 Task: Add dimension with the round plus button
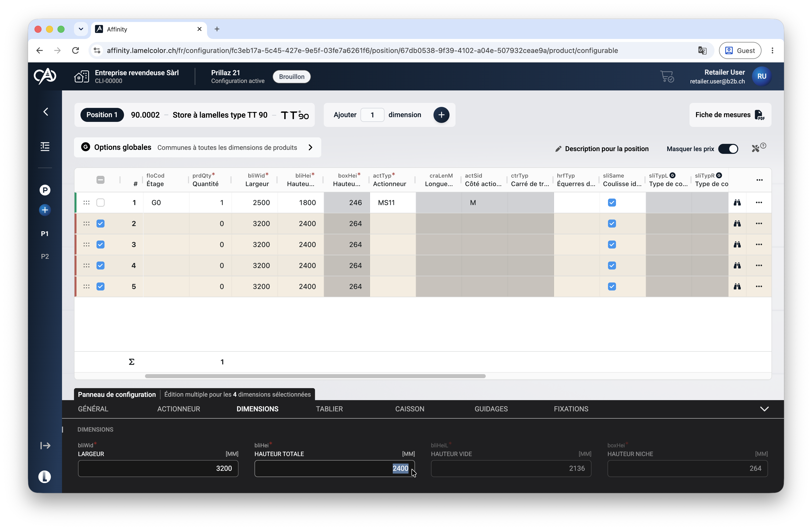[x=441, y=115]
